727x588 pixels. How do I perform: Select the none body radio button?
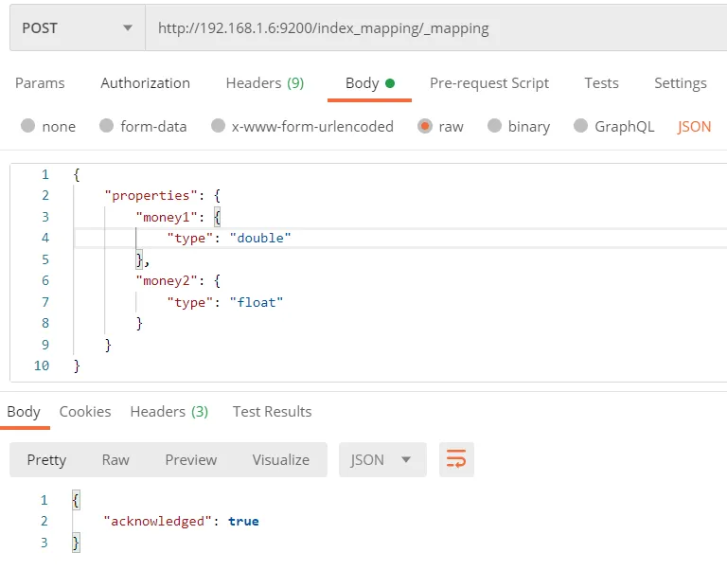click(x=28, y=126)
